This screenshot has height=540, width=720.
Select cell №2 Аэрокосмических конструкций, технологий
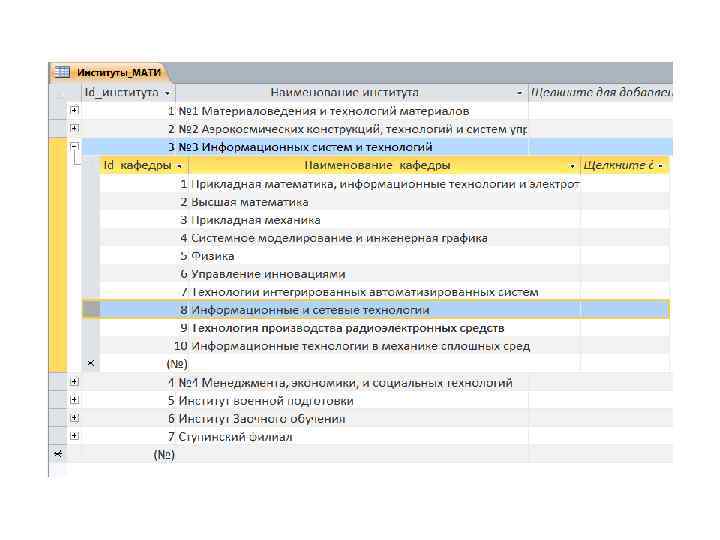[x=352, y=129]
